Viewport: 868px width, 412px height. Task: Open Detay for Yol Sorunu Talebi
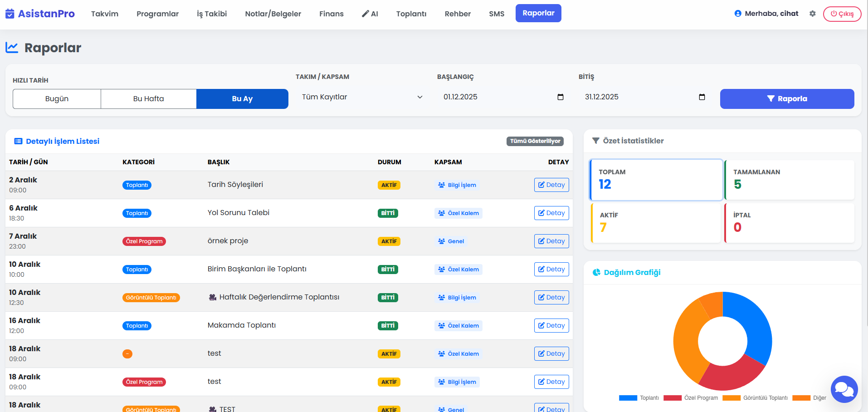[551, 213]
